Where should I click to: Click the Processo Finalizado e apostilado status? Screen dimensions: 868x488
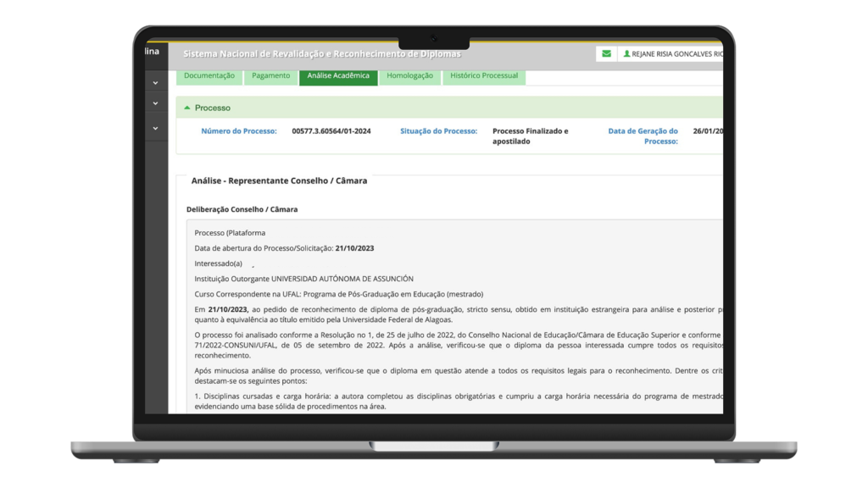[530, 136]
